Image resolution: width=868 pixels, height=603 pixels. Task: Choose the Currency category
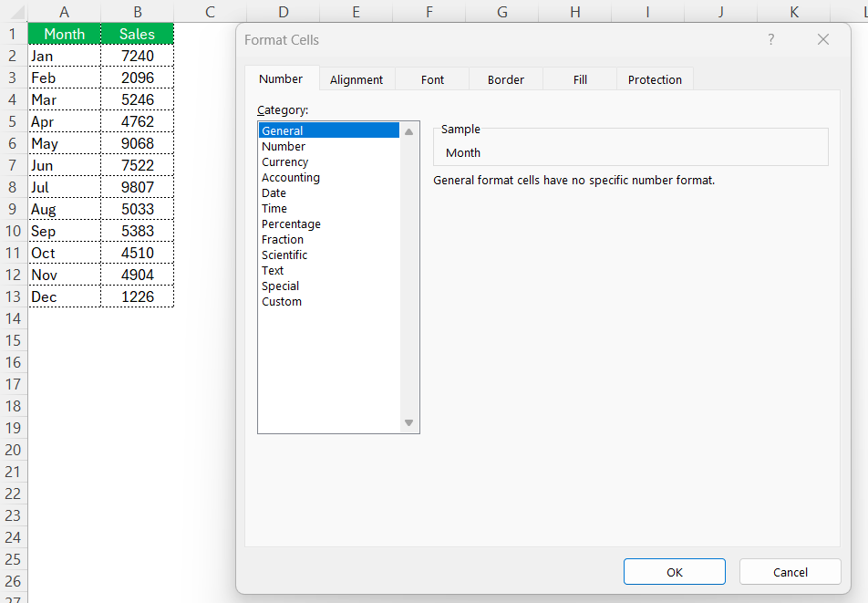[x=329, y=161]
